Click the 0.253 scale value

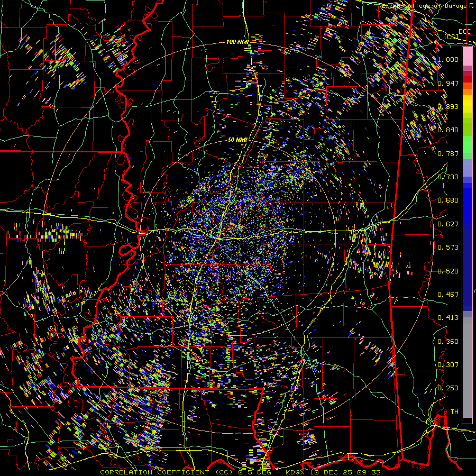[448, 388]
